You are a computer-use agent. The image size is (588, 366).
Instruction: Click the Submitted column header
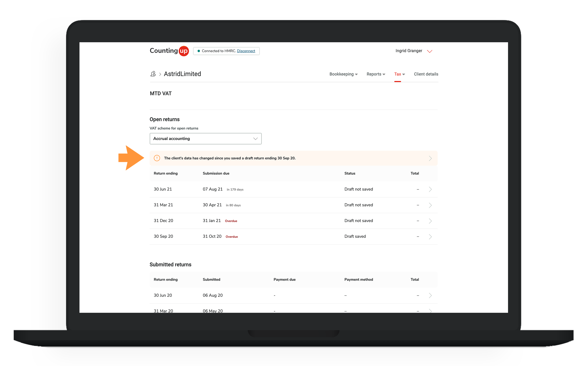211,279
